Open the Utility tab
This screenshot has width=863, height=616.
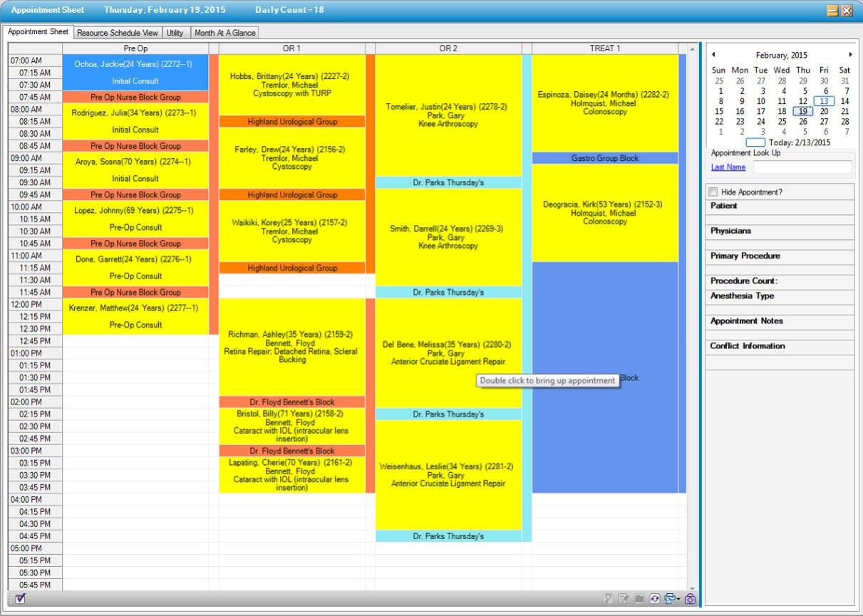point(175,33)
